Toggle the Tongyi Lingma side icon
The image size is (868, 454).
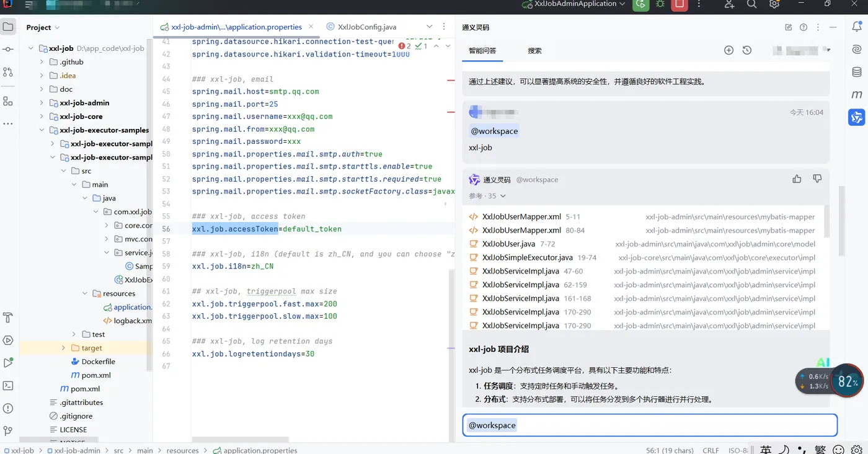(x=857, y=117)
